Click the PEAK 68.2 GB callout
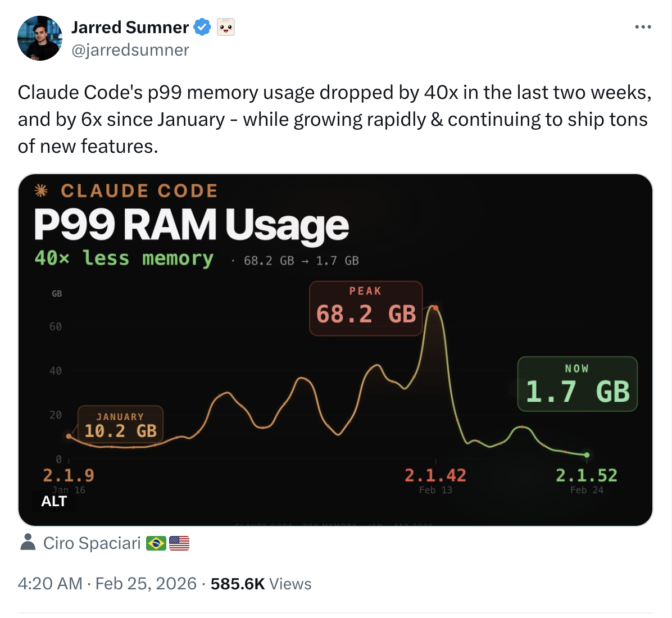672x618 pixels. pyautogui.click(x=366, y=308)
